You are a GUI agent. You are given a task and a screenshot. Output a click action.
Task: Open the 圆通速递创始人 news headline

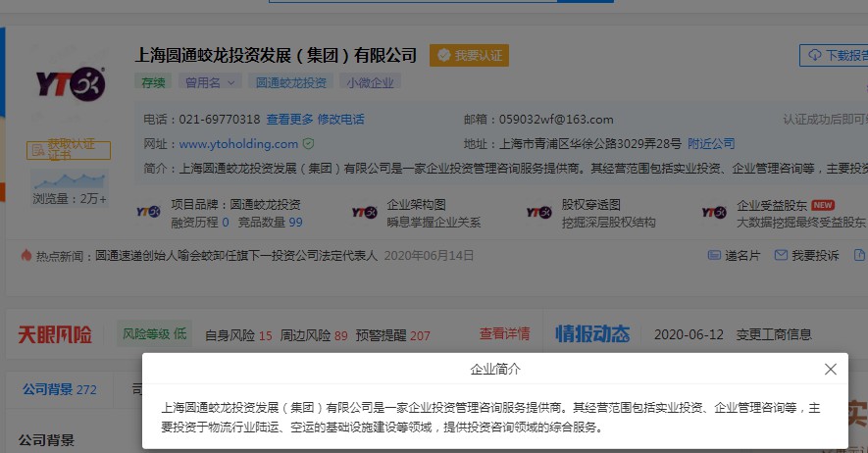click(235, 256)
